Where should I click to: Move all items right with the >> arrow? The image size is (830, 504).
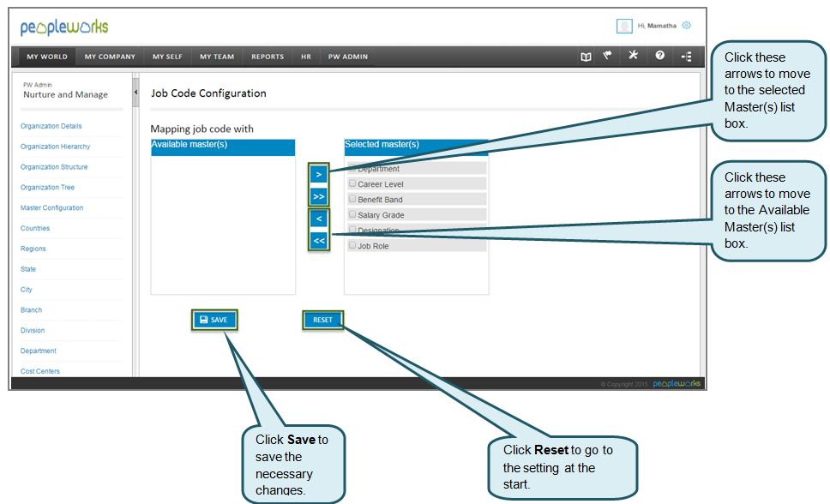[319, 196]
